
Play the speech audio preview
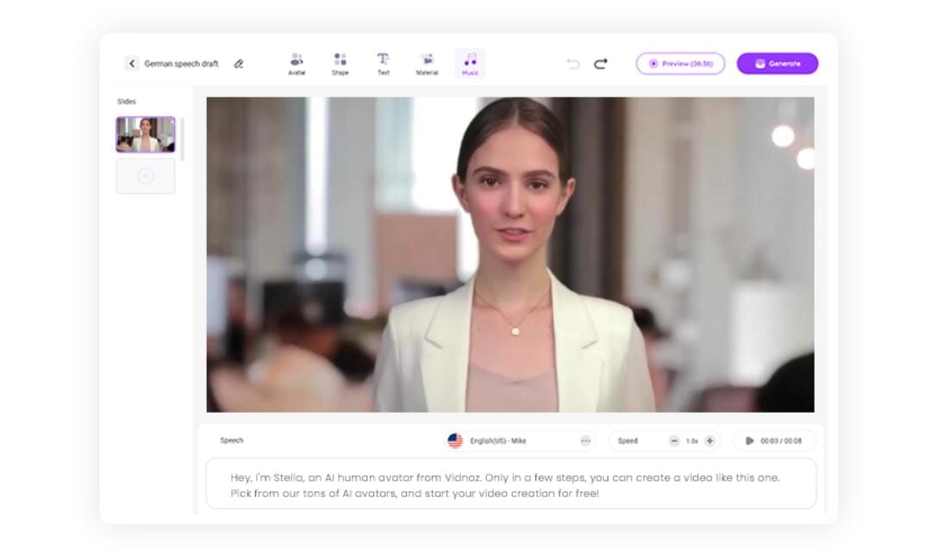click(749, 441)
